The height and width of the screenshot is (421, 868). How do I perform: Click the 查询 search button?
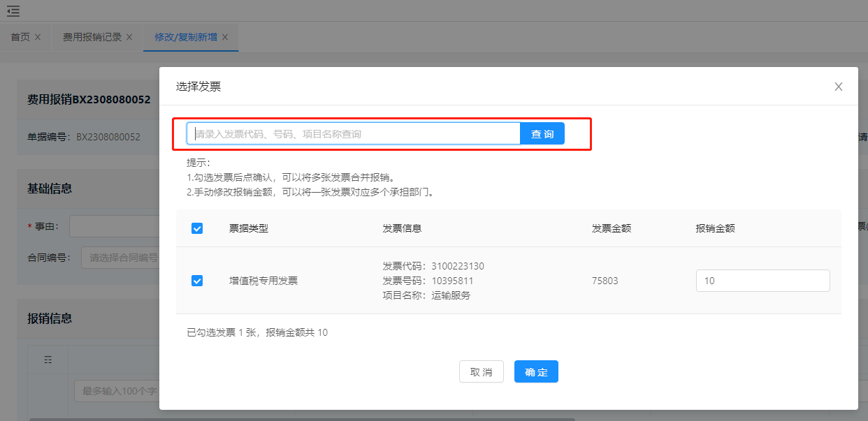542,133
